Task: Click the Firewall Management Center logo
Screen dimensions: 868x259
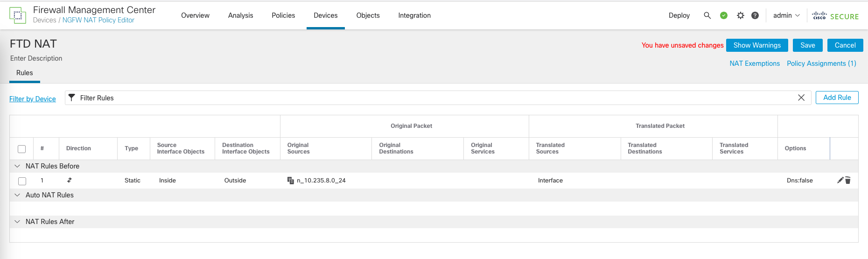Action: [x=18, y=15]
